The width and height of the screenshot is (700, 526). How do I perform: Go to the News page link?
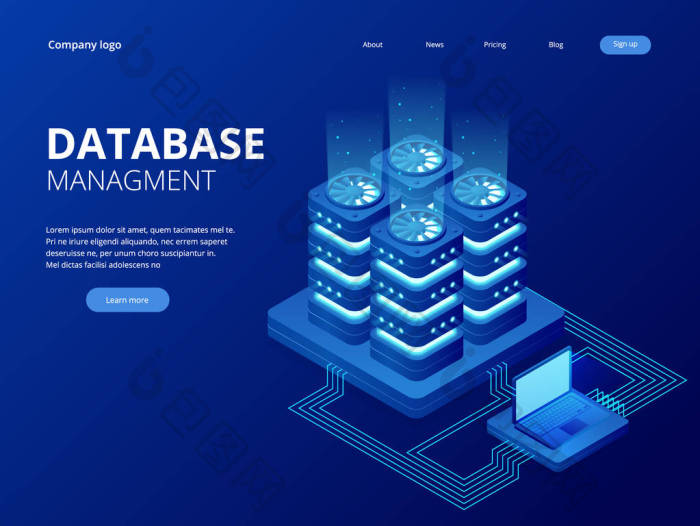pyautogui.click(x=434, y=45)
